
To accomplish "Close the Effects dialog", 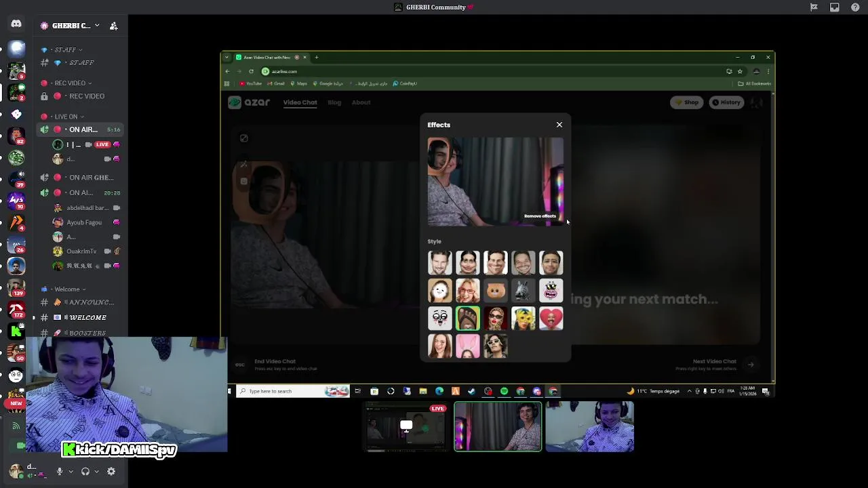I will click(x=559, y=125).
